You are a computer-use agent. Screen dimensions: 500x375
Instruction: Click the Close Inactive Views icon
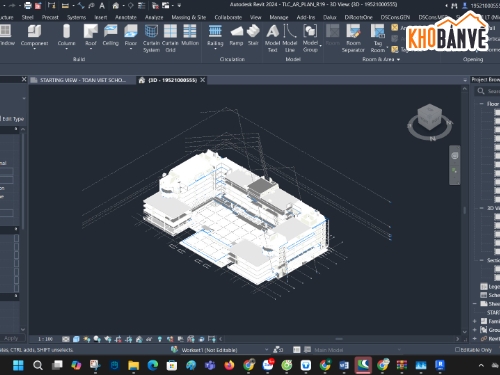coord(155,5)
